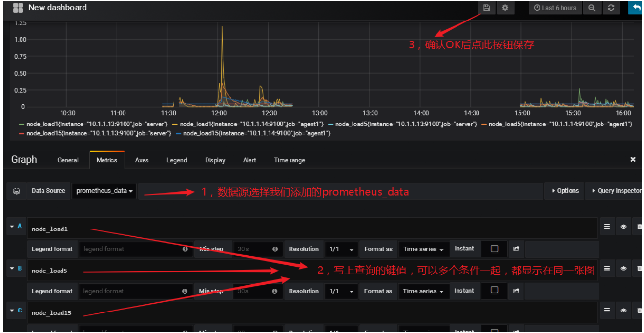The image size is (644, 333).
Task: Show Legend format info tooltip in query A
Action: [185, 249]
